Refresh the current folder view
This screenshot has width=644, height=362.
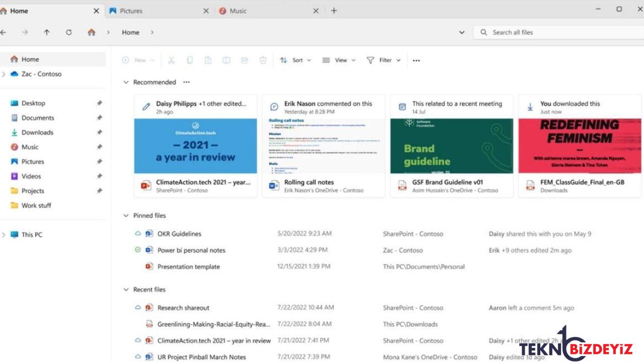pos(69,32)
